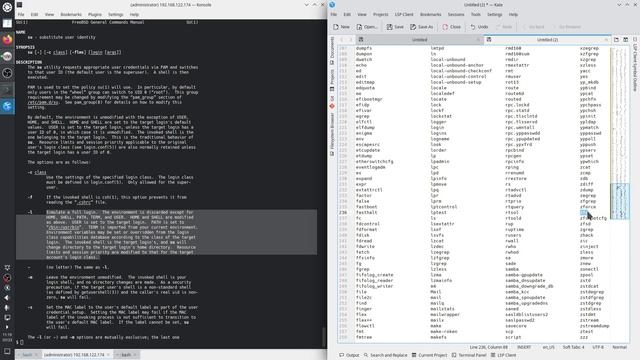The image size is (640, 360).
Task: Open the Plugins menu in Konsole
Action: [95, 14]
